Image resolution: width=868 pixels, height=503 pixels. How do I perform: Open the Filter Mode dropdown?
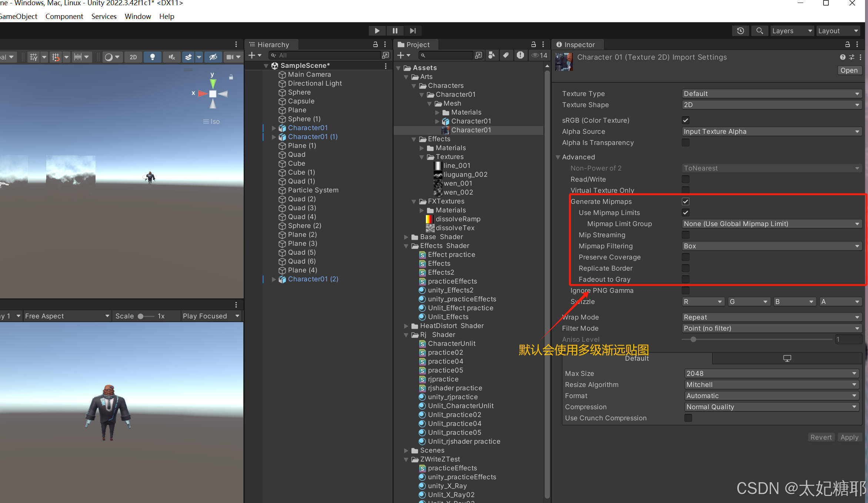[771, 328]
